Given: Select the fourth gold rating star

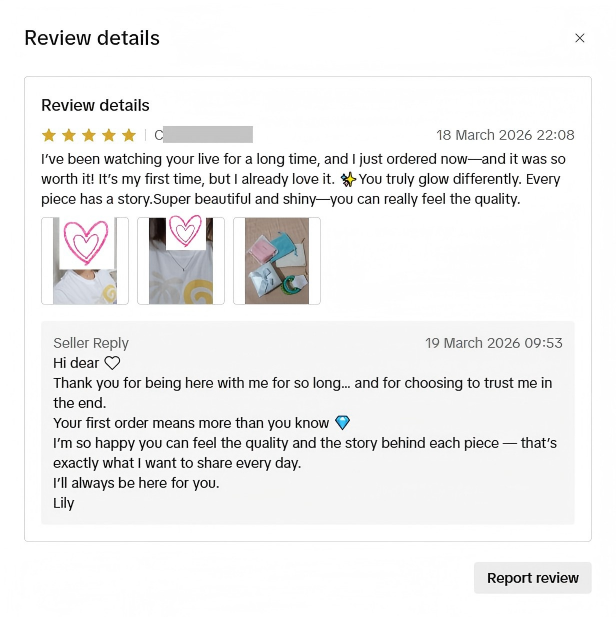Looking at the screenshot, I should 109,135.
